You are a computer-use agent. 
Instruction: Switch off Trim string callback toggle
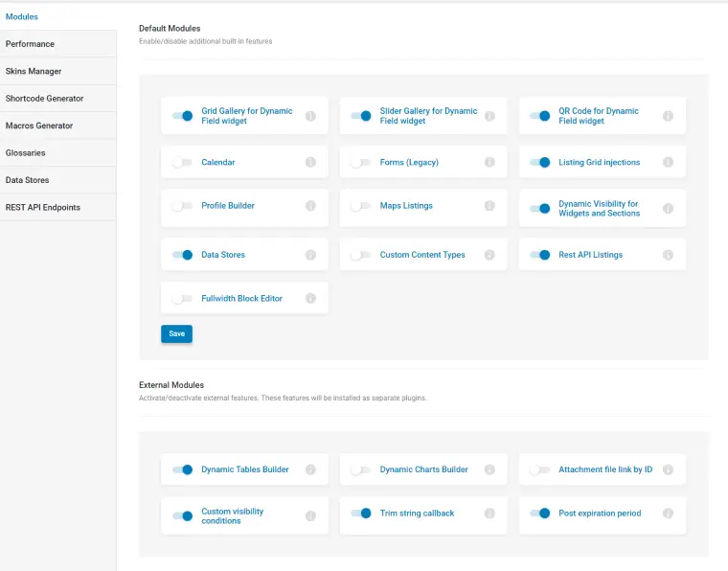click(361, 514)
